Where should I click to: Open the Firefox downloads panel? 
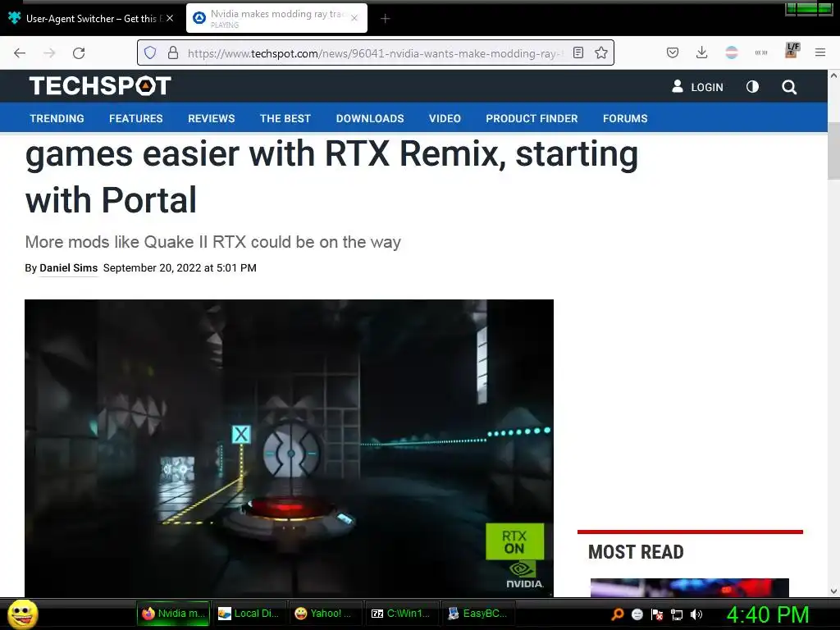702,52
